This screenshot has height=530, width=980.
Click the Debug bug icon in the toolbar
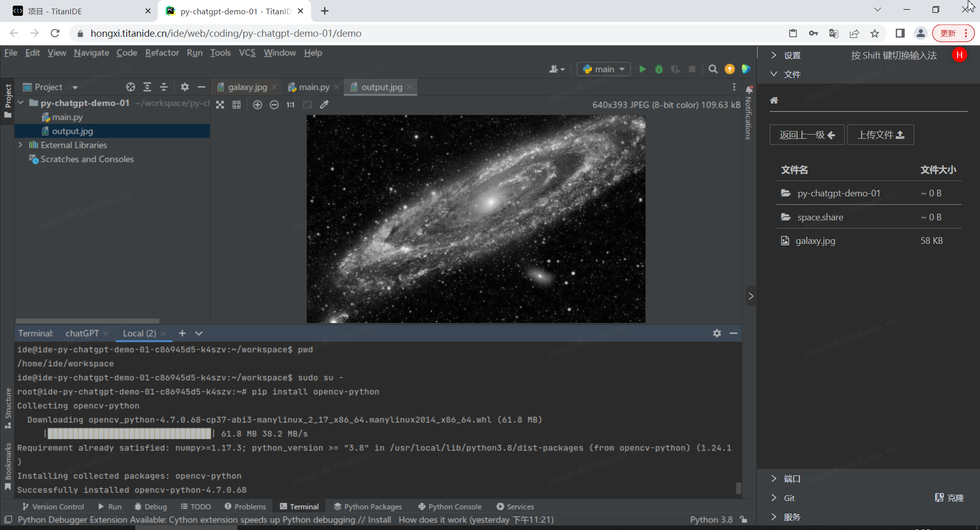(x=659, y=69)
